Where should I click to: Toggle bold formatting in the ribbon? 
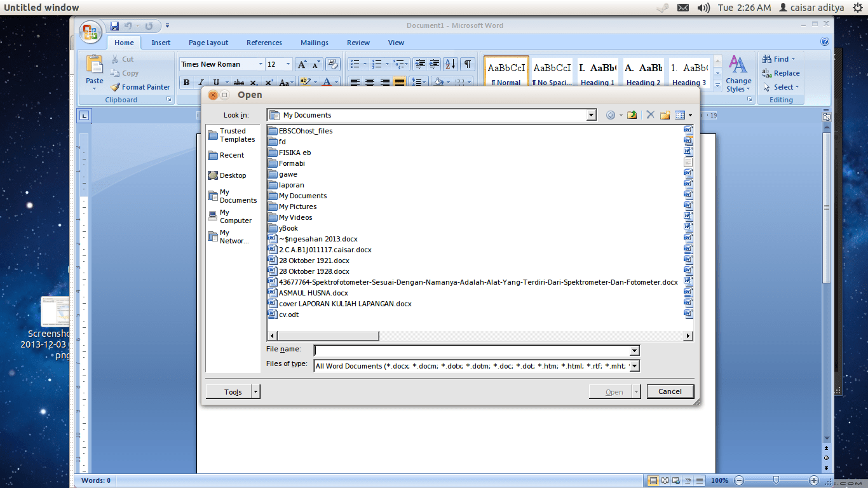186,82
